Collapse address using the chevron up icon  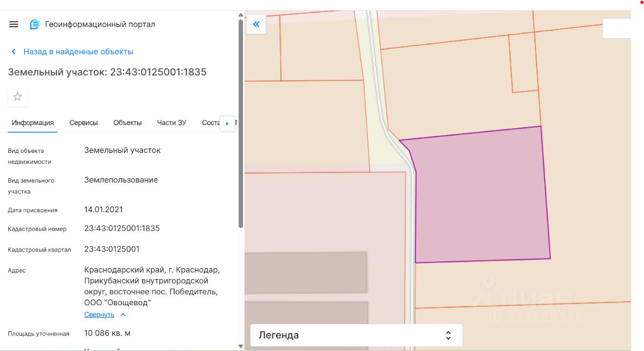coord(123,315)
